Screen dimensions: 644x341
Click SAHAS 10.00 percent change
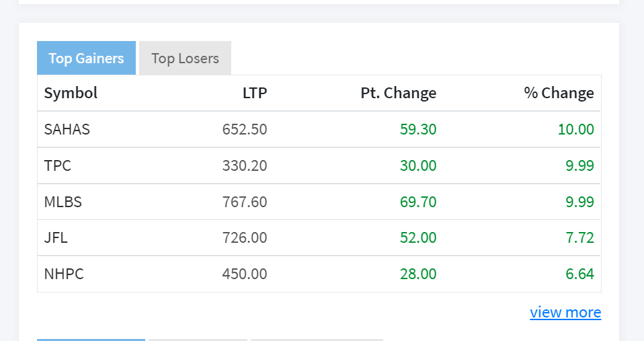pyautogui.click(x=576, y=129)
